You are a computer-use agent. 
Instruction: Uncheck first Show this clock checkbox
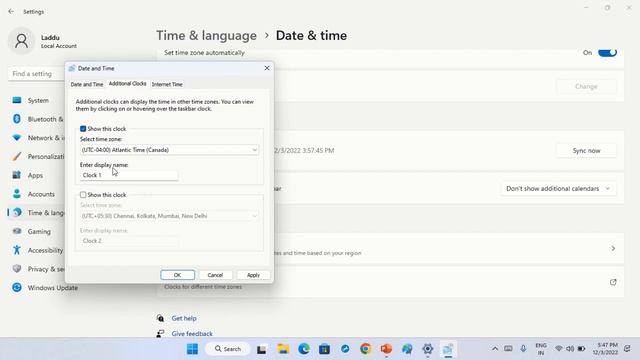coord(83,129)
